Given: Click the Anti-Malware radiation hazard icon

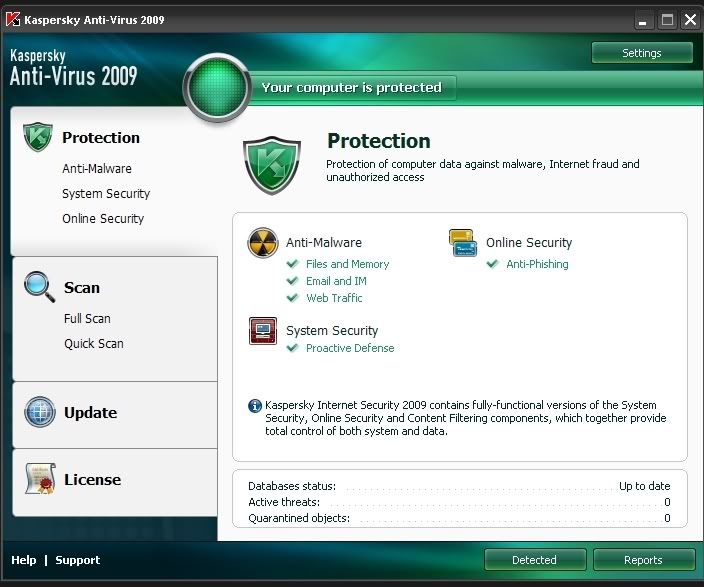Looking at the screenshot, I should [x=263, y=243].
